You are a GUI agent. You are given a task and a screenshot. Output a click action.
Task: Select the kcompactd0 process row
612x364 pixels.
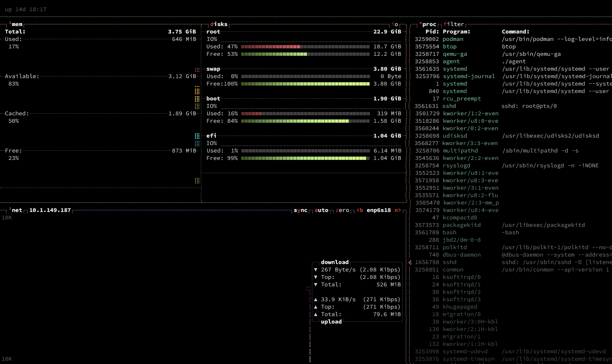(x=513, y=218)
